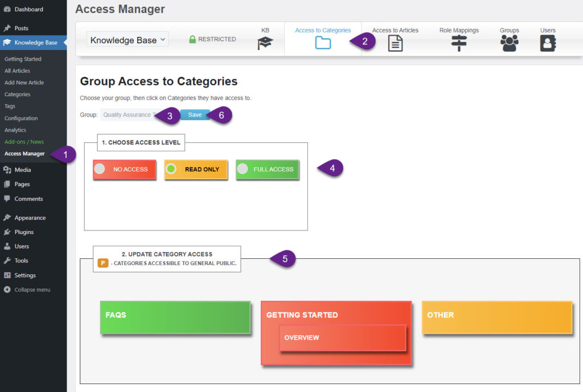
Task: Click the Groups people icon
Action: tap(509, 43)
